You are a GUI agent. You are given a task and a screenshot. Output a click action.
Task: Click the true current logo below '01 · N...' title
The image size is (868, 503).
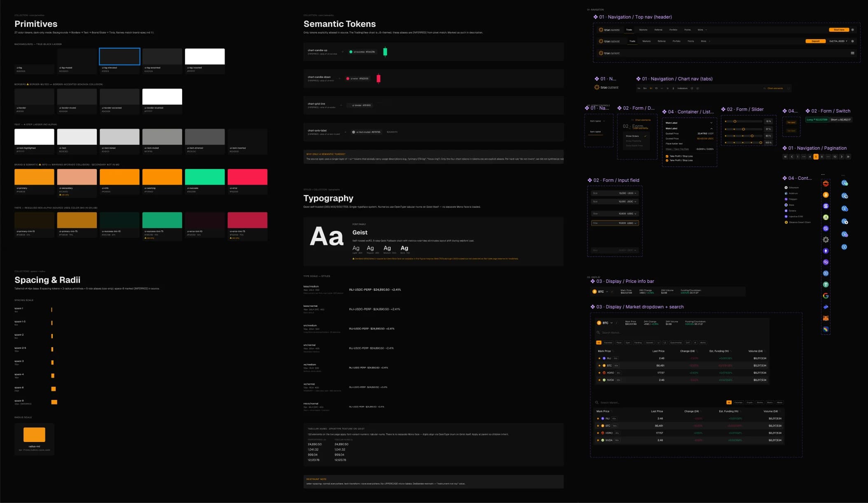click(x=606, y=87)
